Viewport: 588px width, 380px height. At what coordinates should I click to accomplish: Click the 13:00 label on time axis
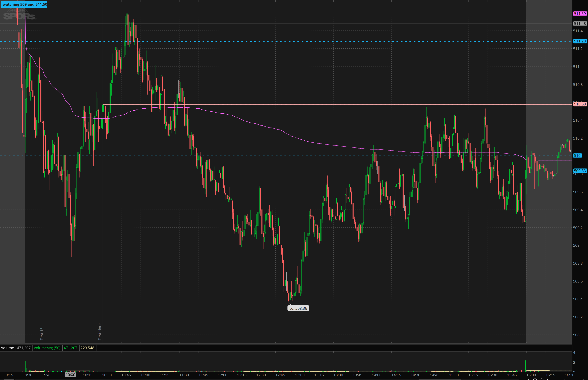[300, 375]
